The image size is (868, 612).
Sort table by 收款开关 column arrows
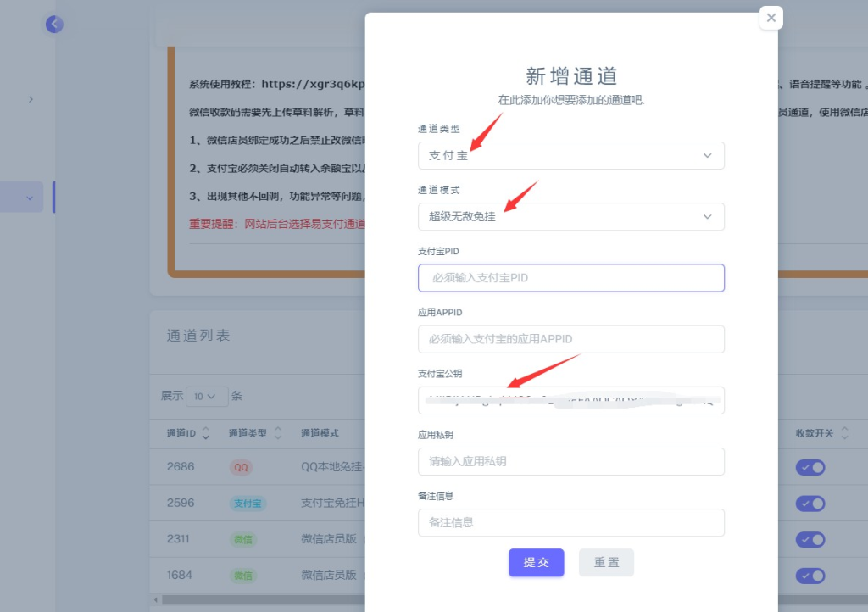point(845,433)
